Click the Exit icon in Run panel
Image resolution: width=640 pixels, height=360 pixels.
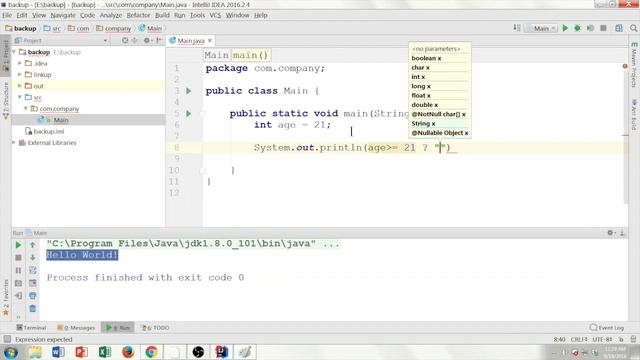click(18, 296)
